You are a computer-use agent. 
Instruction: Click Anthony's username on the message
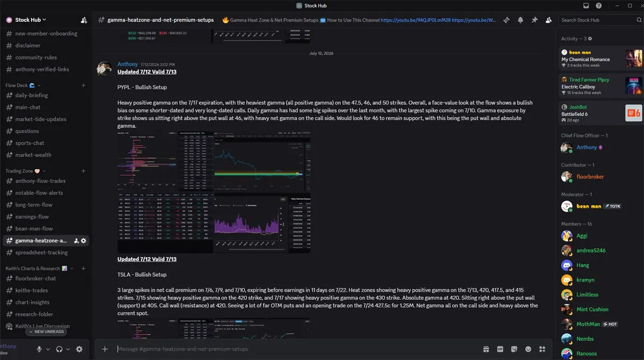128,64
